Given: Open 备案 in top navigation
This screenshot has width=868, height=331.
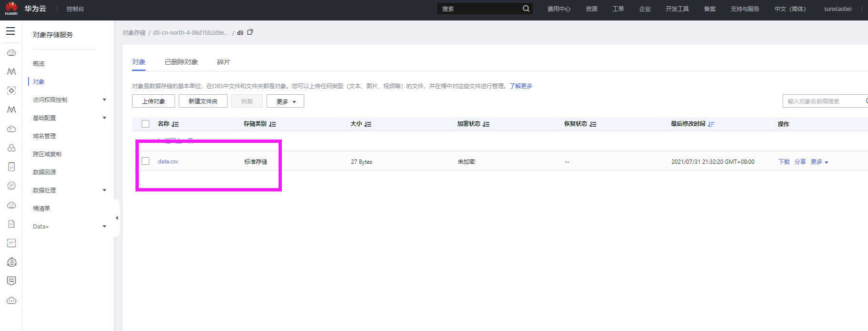Looking at the screenshot, I should [x=710, y=9].
